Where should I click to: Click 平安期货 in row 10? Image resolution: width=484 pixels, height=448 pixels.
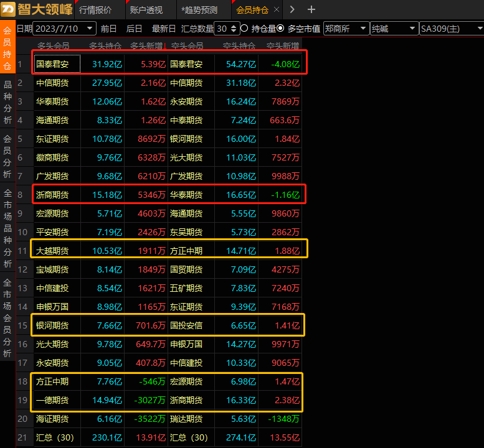tap(57, 232)
